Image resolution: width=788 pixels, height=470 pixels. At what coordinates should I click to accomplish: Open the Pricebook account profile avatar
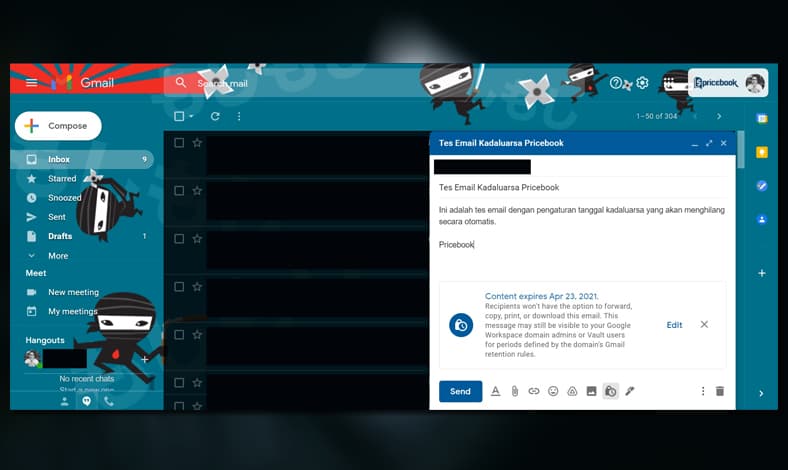click(755, 83)
